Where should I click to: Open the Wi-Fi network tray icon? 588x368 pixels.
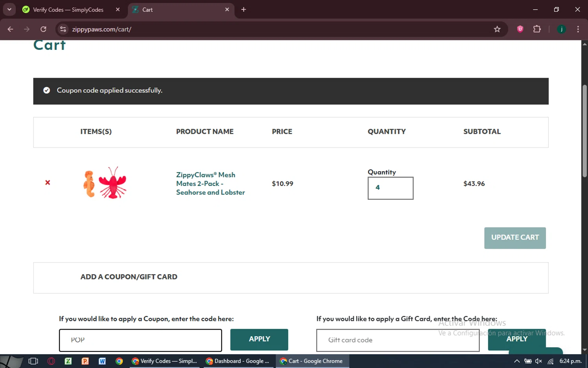(551, 361)
